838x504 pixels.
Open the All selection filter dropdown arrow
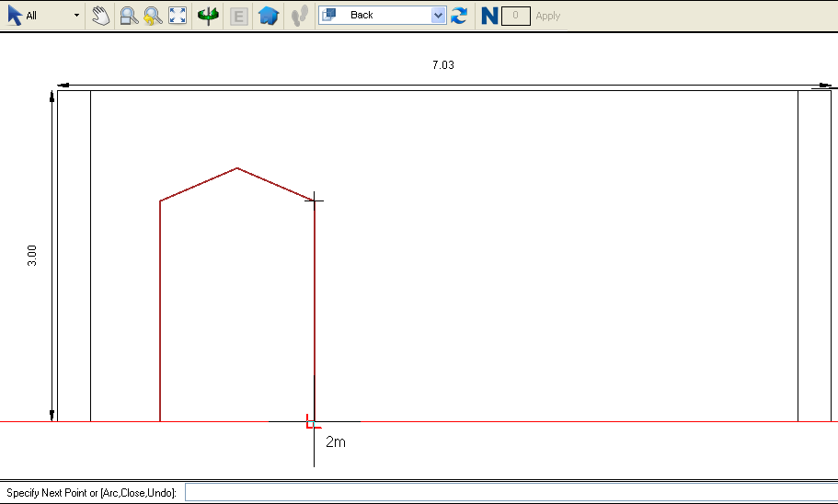[77, 16]
